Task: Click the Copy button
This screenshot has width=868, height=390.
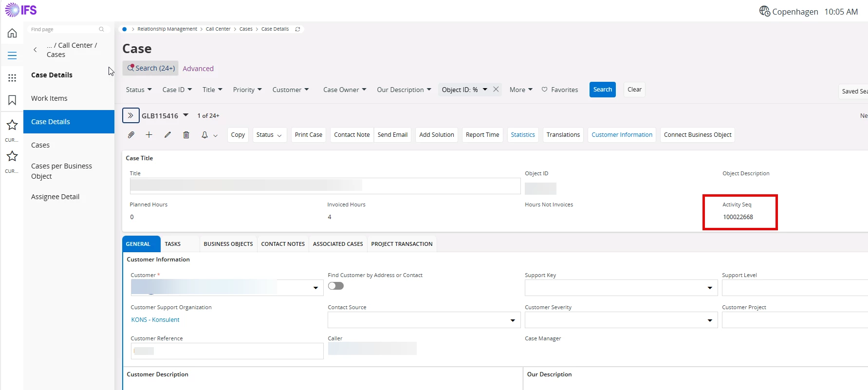Action: tap(238, 135)
